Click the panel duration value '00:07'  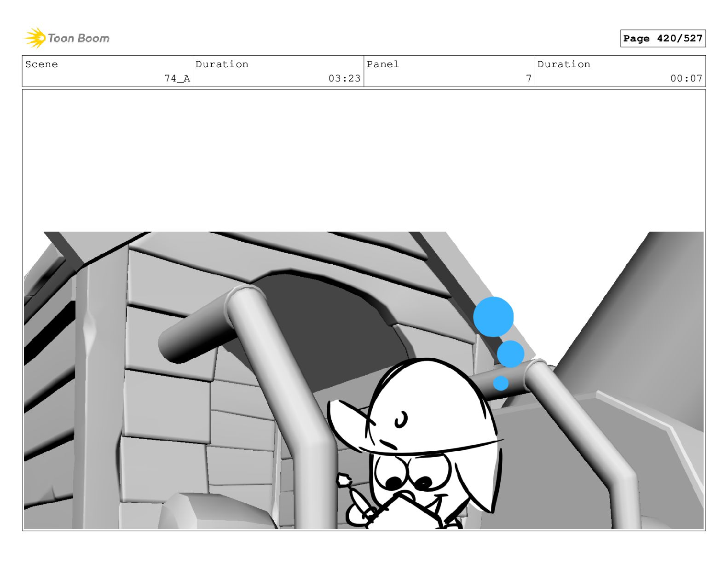686,79
